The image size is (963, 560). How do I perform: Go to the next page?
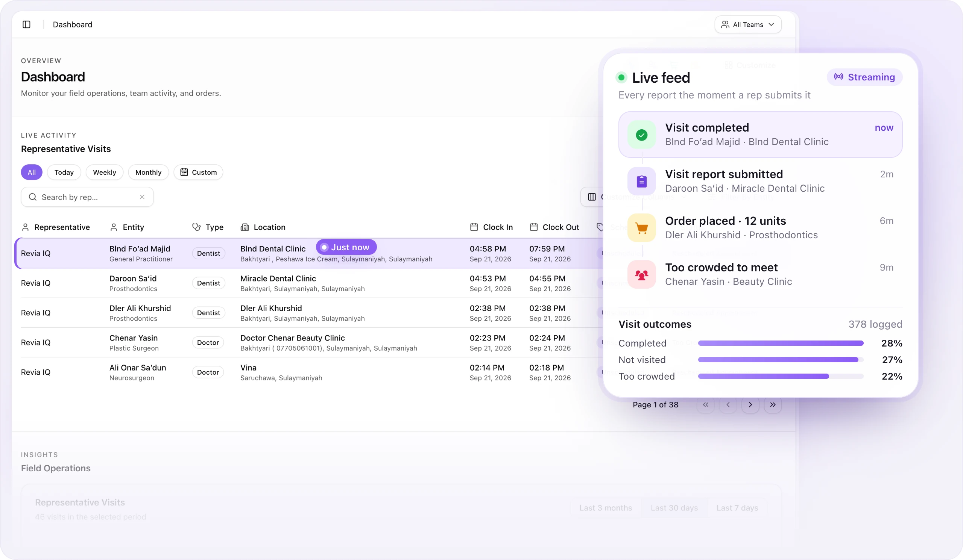[750, 405]
